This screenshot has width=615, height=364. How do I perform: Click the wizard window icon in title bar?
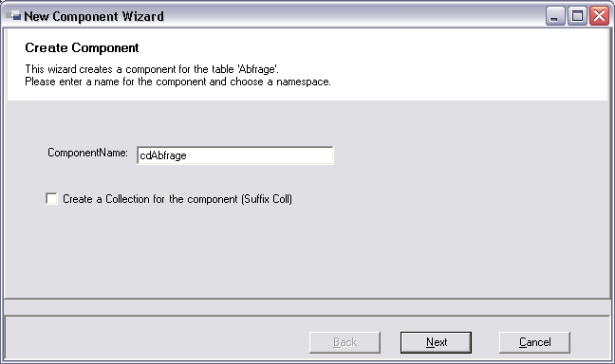click(12, 16)
